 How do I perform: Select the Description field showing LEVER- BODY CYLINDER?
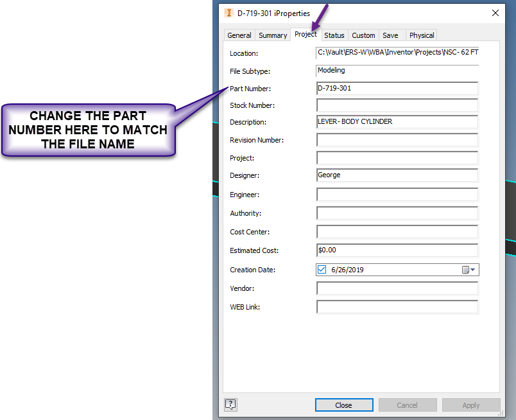pos(397,122)
